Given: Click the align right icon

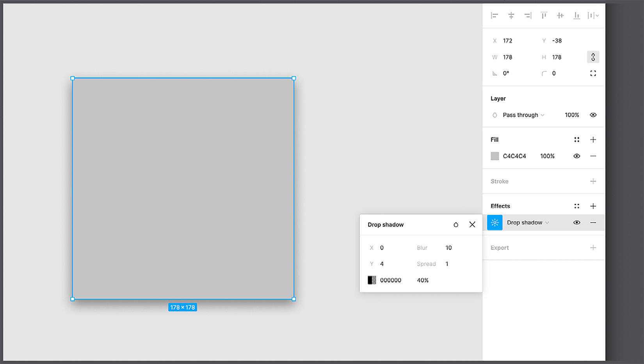Looking at the screenshot, I should [528, 16].
